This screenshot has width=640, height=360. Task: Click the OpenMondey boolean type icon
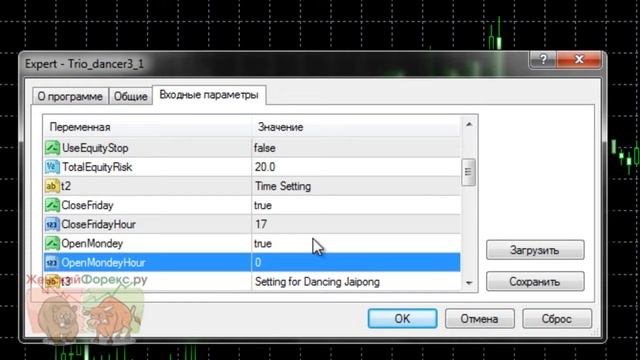pos(52,243)
